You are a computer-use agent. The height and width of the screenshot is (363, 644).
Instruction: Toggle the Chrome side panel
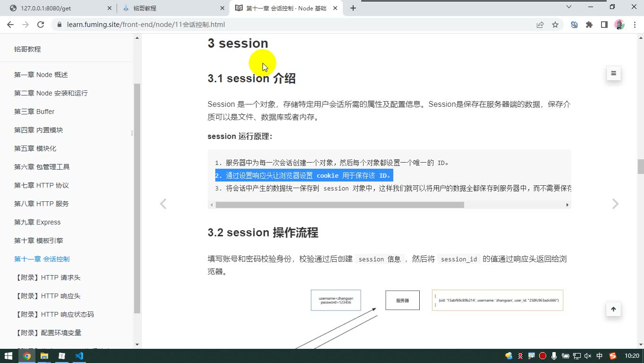pyautogui.click(x=604, y=25)
